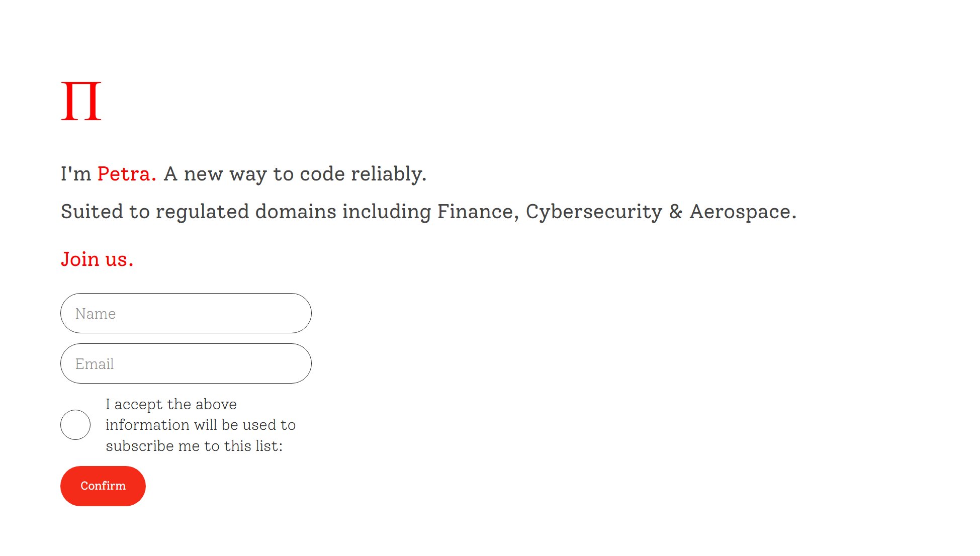This screenshot has width=980, height=556.
Task: Click the word "including" in the description
Action: point(386,212)
